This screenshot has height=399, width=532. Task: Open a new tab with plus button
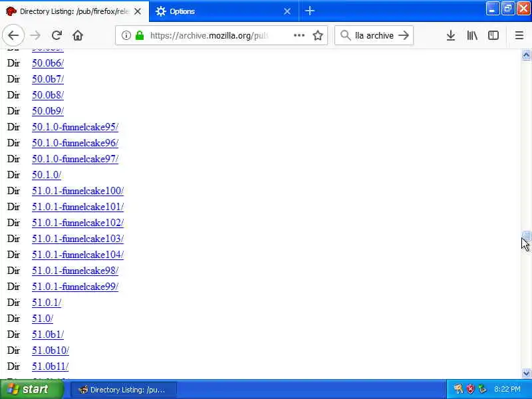[x=309, y=11]
